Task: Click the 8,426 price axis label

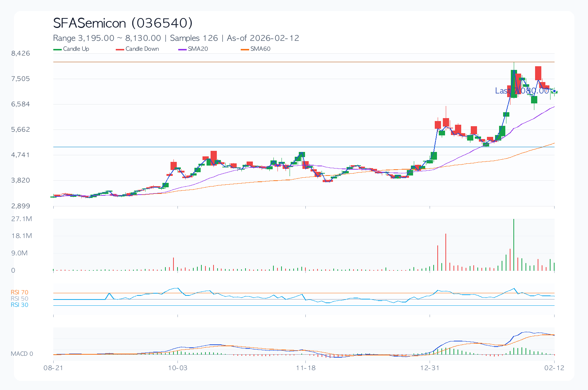Action: click(x=21, y=53)
